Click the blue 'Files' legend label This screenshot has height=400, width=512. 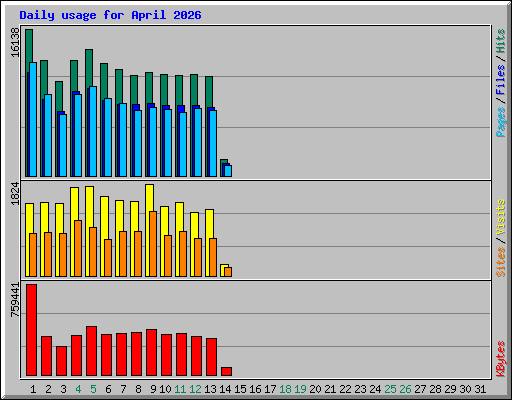coord(500,80)
